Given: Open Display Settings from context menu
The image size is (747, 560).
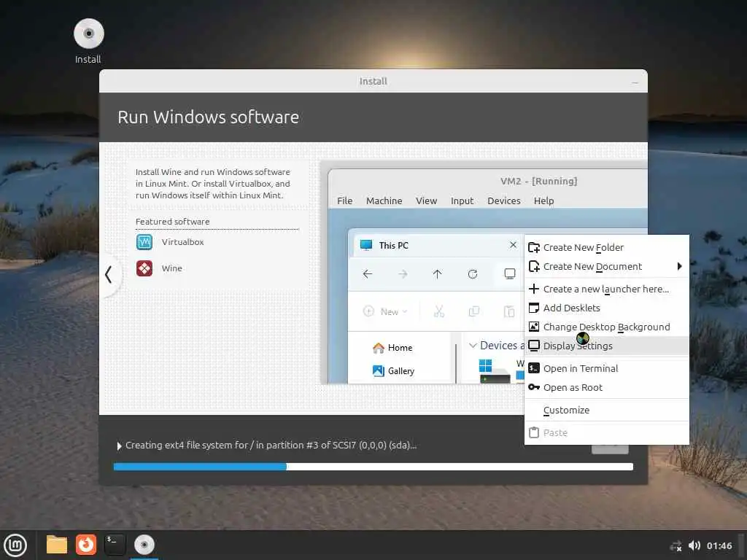Looking at the screenshot, I should point(606,346).
